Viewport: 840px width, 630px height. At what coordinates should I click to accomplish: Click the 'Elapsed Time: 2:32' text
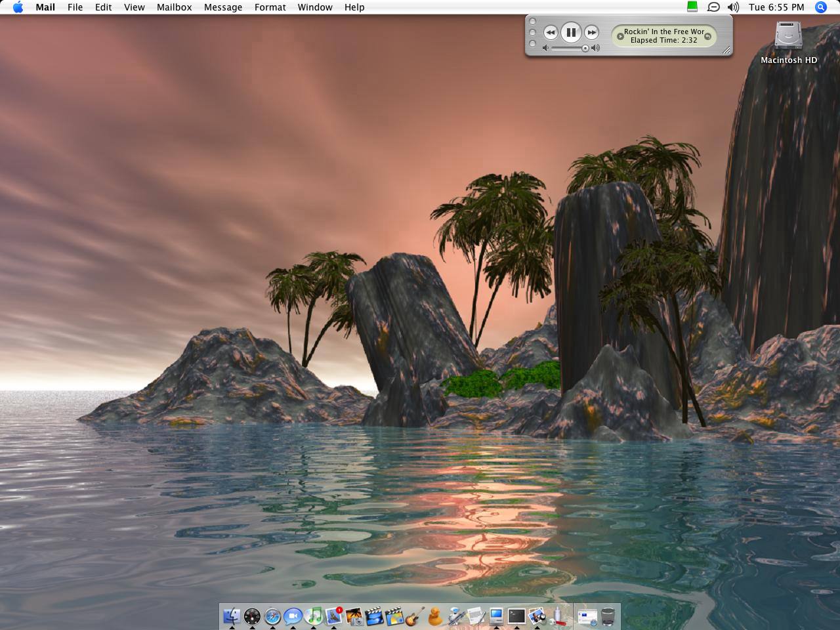[x=663, y=40]
